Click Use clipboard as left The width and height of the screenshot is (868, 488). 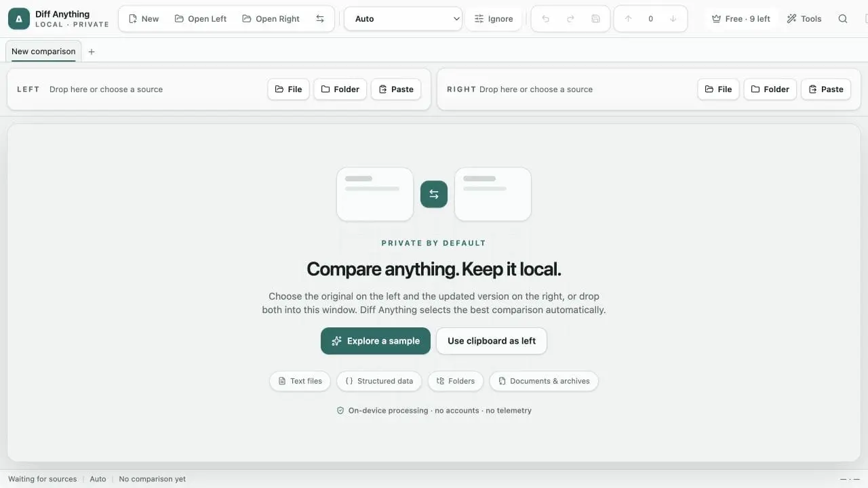pos(492,341)
